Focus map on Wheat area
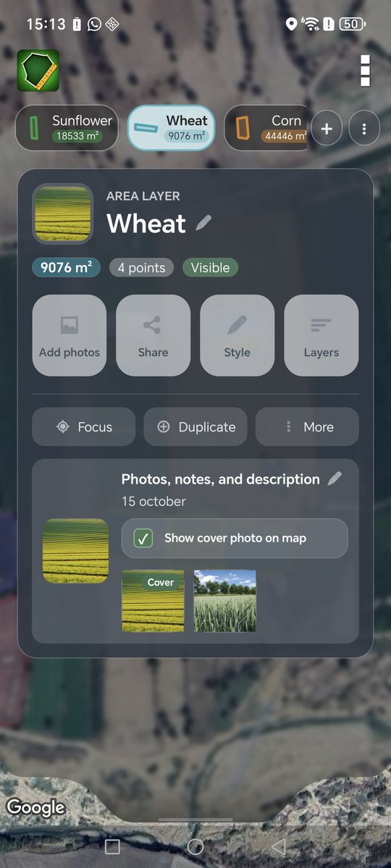The width and height of the screenshot is (391, 868). point(83,427)
